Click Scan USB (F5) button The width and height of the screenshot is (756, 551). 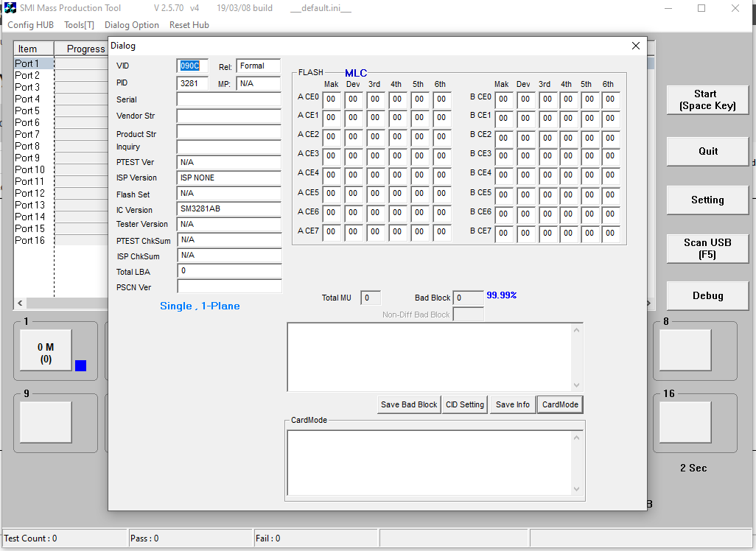click(707, 249)
